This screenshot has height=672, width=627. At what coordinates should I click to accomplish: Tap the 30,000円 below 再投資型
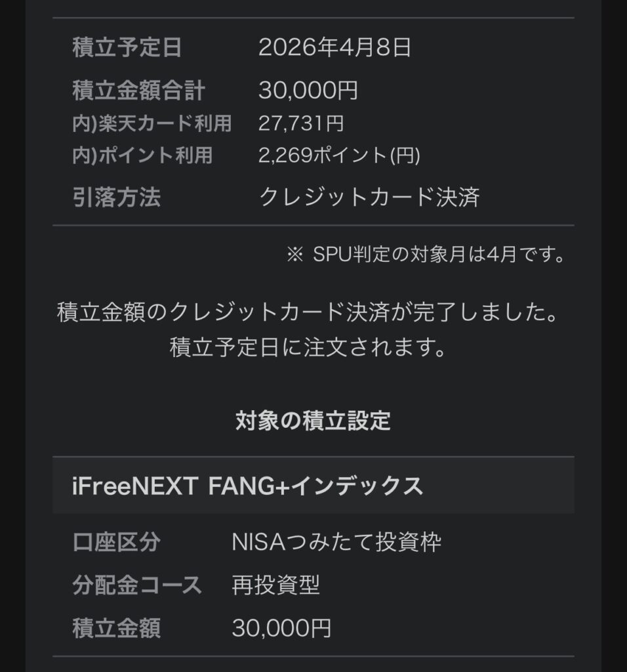point(281,628)
